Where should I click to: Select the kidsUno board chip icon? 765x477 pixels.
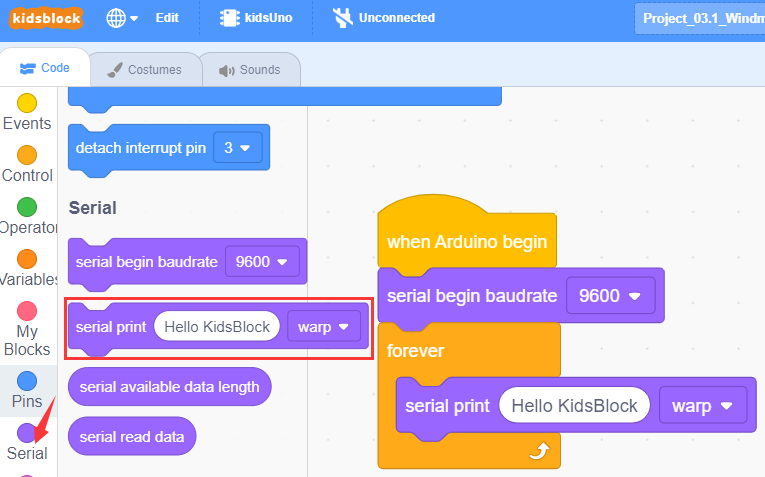[x=229, y=18]
